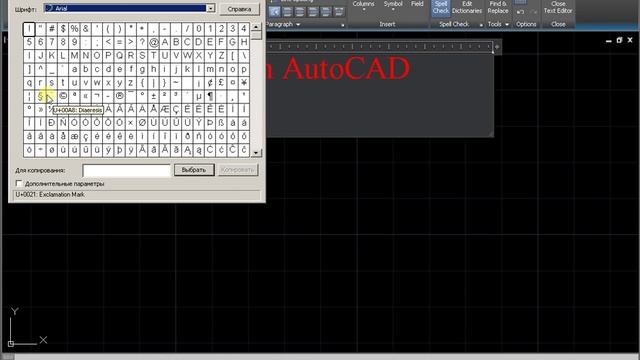Select the µ micro sign character
Screen dimensions: 640x360
199,96
